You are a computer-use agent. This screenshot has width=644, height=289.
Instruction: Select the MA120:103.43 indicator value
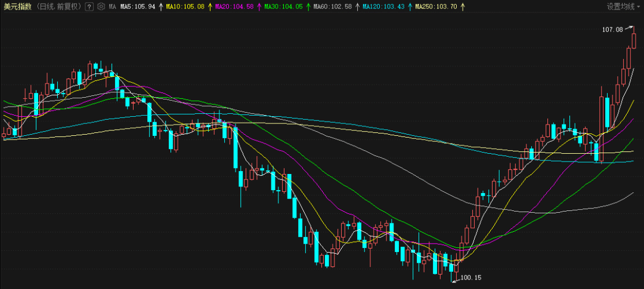point(383,7)
